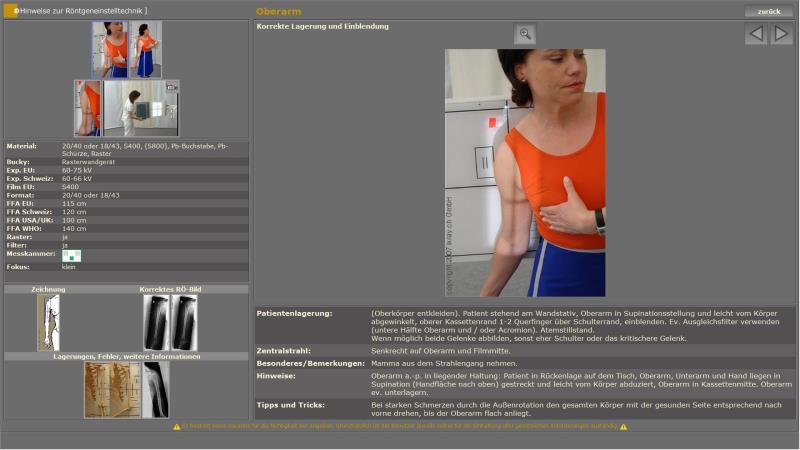800x450 pixels.
Task: Open the brown skeleton chart thumbnail
Action: [112, 389]
